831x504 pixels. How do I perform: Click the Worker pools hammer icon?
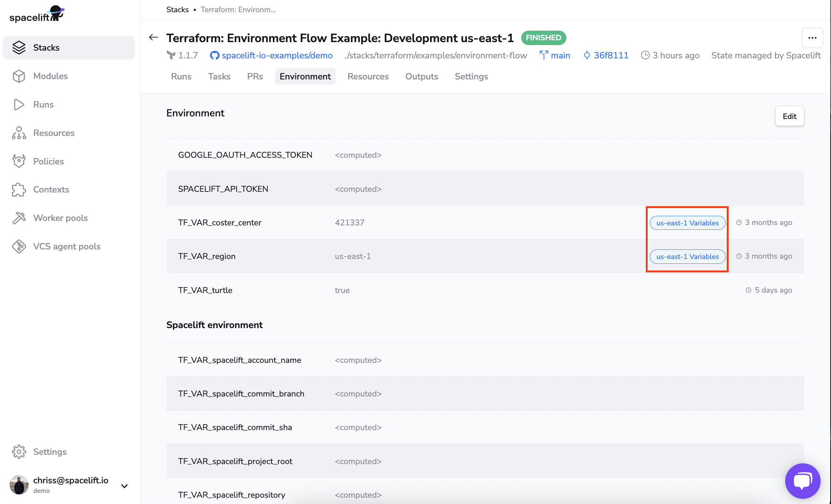pos(19,218)
